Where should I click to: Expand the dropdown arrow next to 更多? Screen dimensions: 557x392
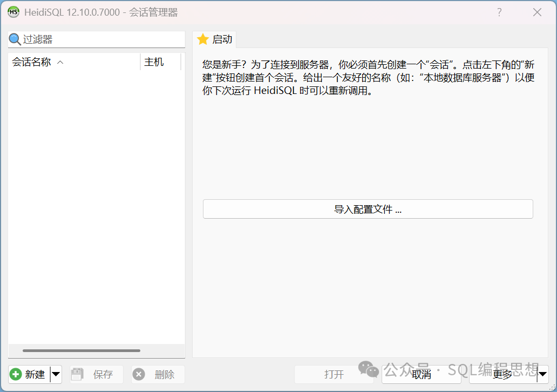[x=542, y=374]
